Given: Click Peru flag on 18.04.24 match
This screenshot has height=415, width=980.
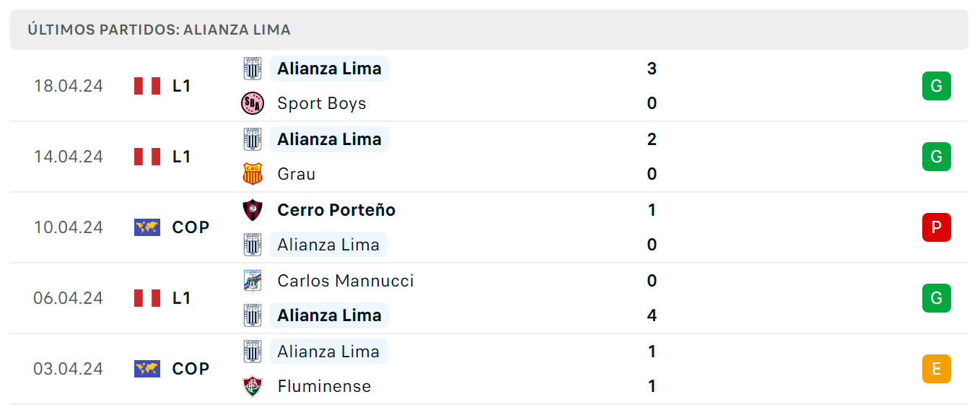Looking at the screenshot, I should 147,86.
